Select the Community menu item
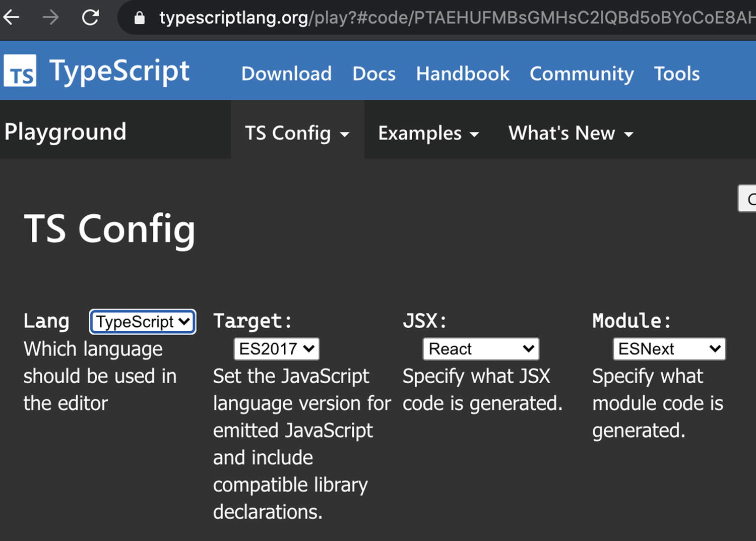The width and height of the screenshot is (756, 541). click(x=582, y=74)
